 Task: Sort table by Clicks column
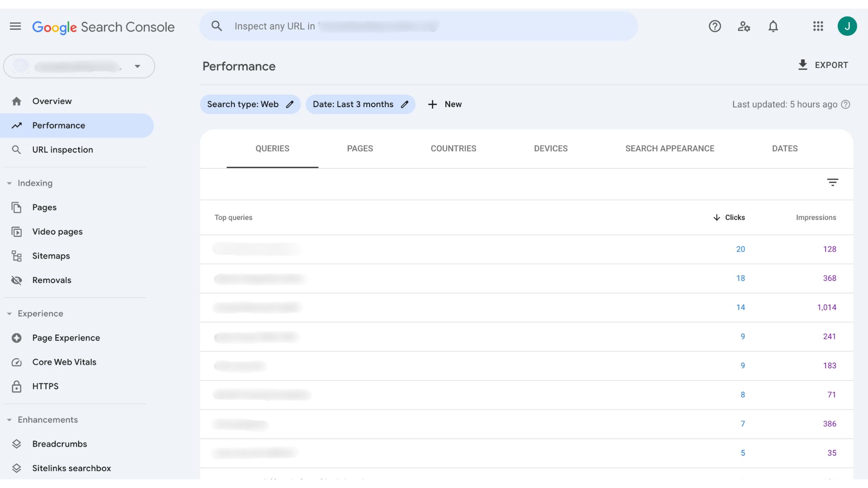coord(734,217)
